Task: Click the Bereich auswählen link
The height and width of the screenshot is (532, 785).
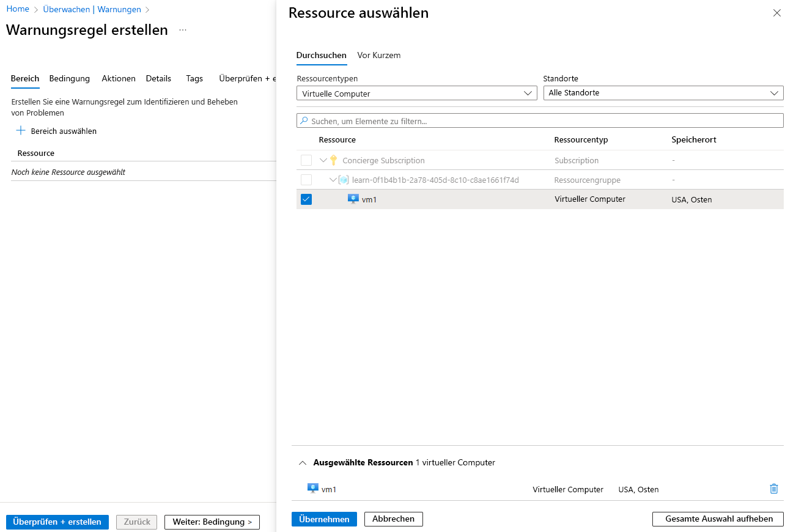Action: [64, 131]
